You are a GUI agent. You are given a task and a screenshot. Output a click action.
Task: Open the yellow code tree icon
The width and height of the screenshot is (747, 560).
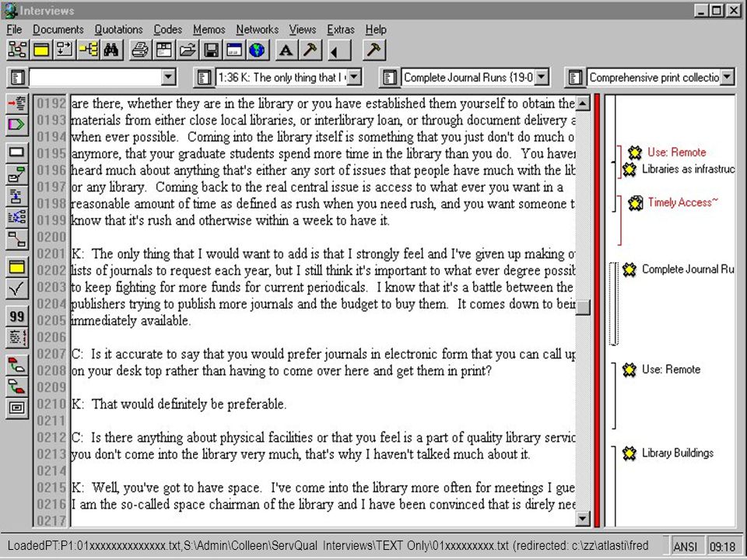coord(89,50)
